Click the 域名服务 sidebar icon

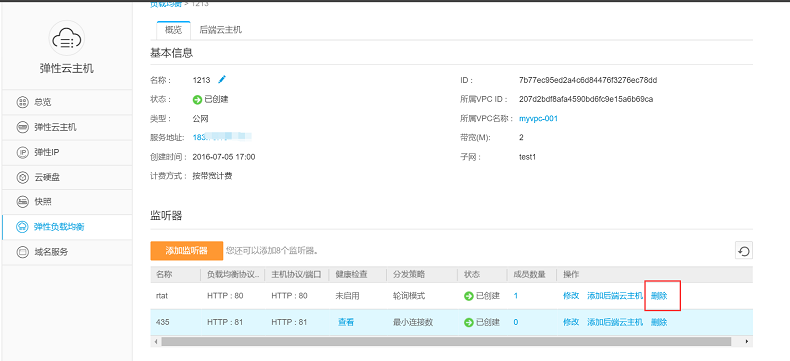pyautogui.click(x=23, y=252)
